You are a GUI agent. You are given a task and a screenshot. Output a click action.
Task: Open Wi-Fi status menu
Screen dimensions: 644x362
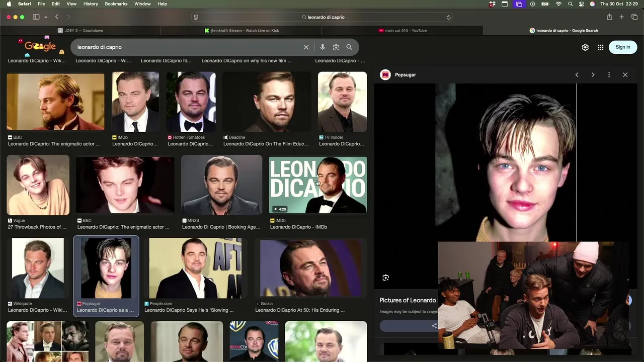pos(558,4)
